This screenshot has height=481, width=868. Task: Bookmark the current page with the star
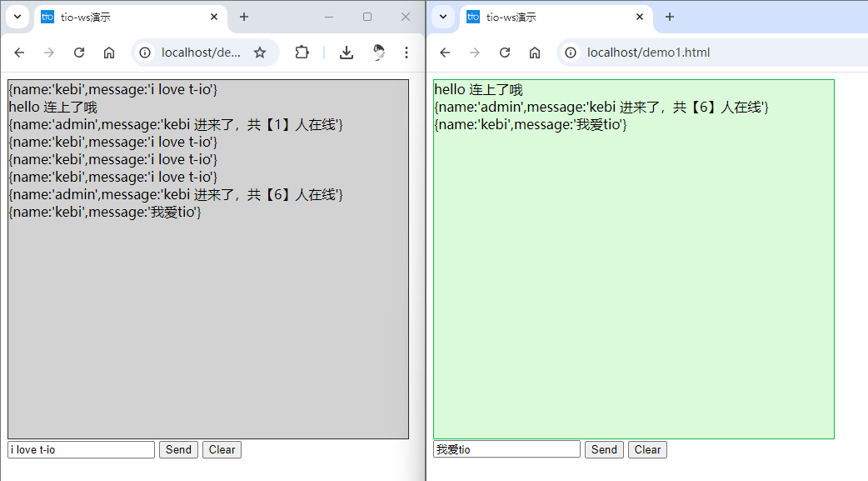pyautogui.click(x=260, y=52)
